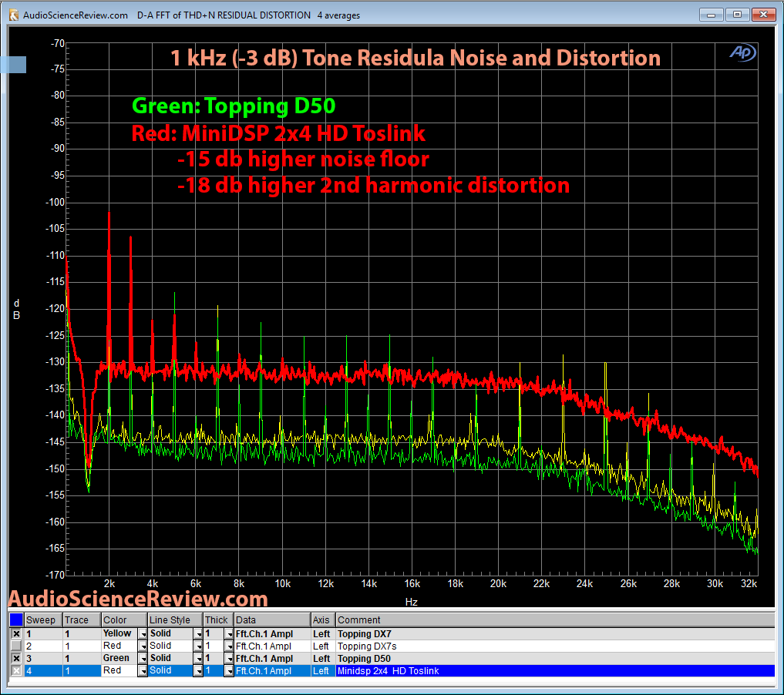The image size is (784, 695).
Task: Open Thick dropdown for Minidsp row
Action: pyautogui.click(x=229, y=671)
